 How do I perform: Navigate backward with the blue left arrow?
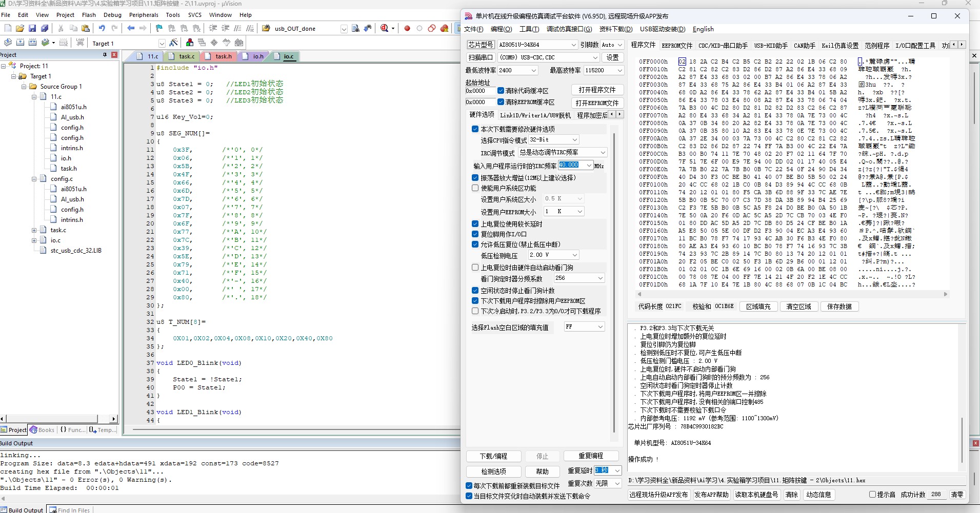(131, 28)
